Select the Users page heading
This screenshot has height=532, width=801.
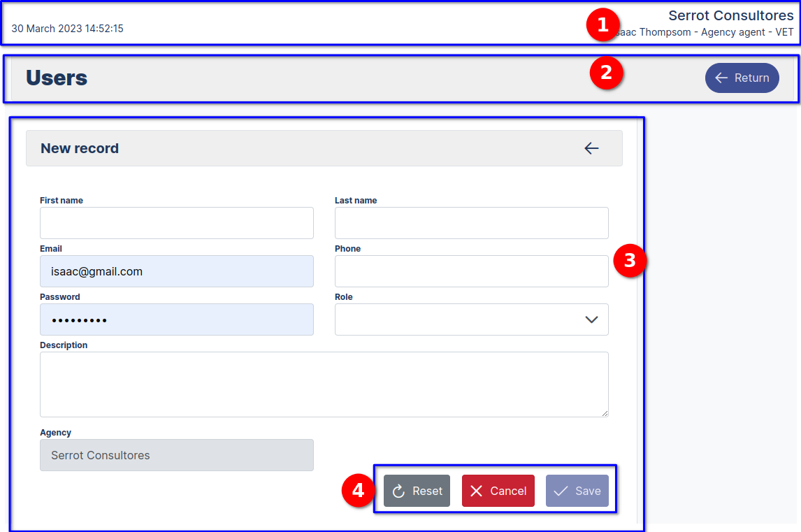(x=56, y=78)
